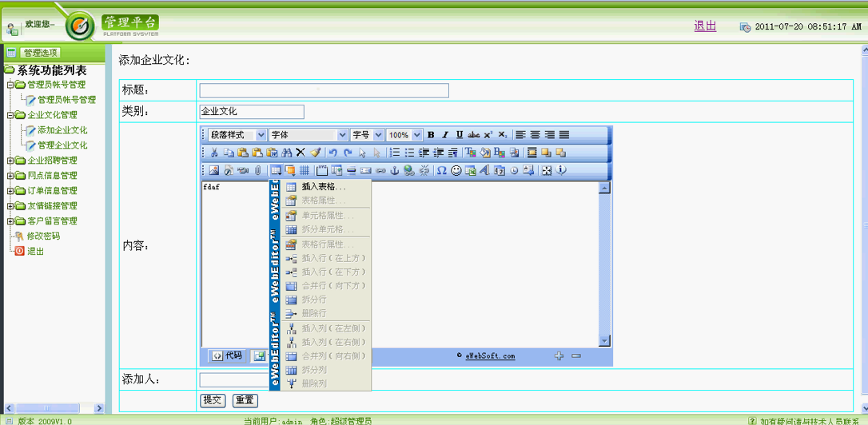Viewport: 868px width, 425px height.
Task: Click the art text 'A' icon
Action: point(484,170)
